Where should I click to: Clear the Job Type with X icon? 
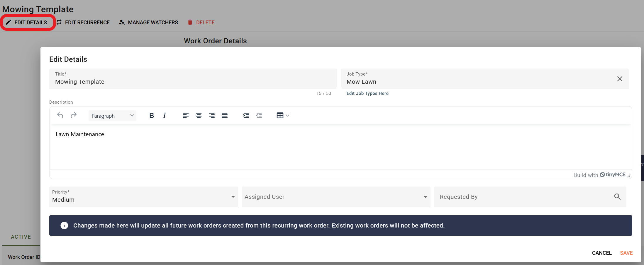click(x=620, y=79)
